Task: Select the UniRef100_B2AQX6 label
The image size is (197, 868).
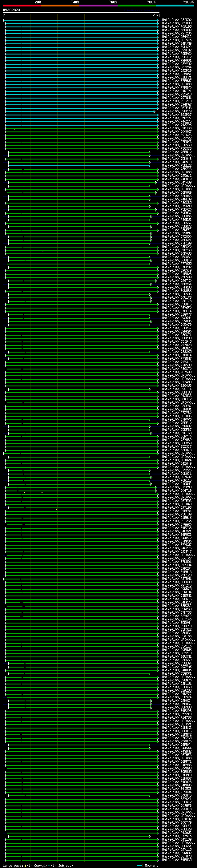Action: click(x=176, y=196)
